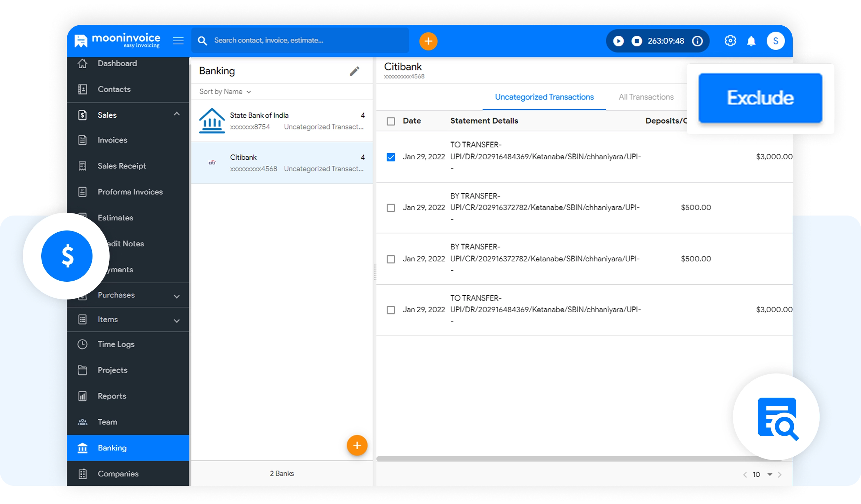Viewport: 861px width, 504px height.
Task: Open user profile avatar S
Action: (776, 41)
